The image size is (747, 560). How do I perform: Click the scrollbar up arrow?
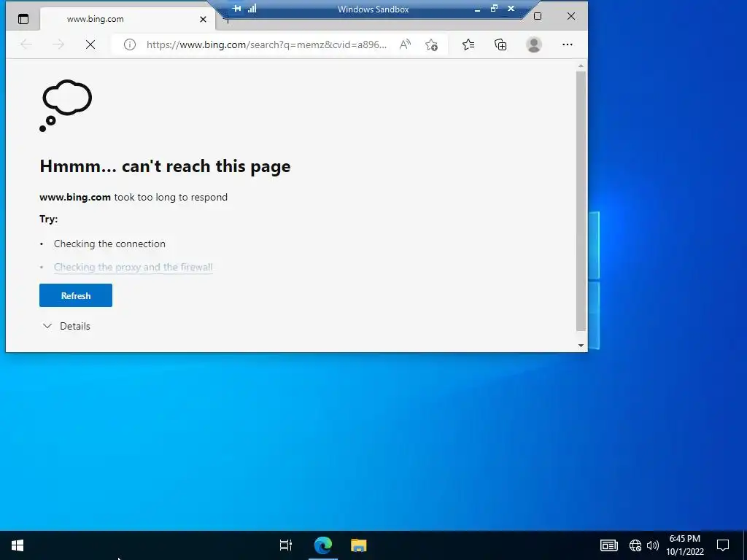(581, 66)
